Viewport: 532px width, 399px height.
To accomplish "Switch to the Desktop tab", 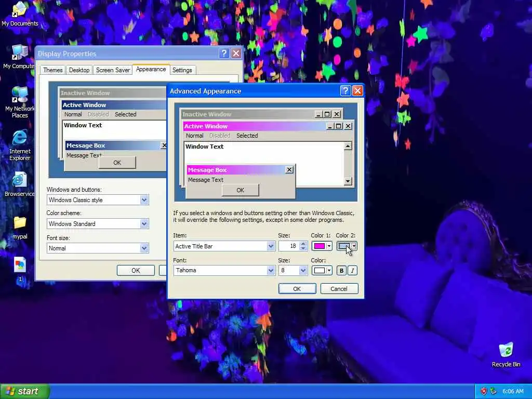I will [x=79, y=70].
